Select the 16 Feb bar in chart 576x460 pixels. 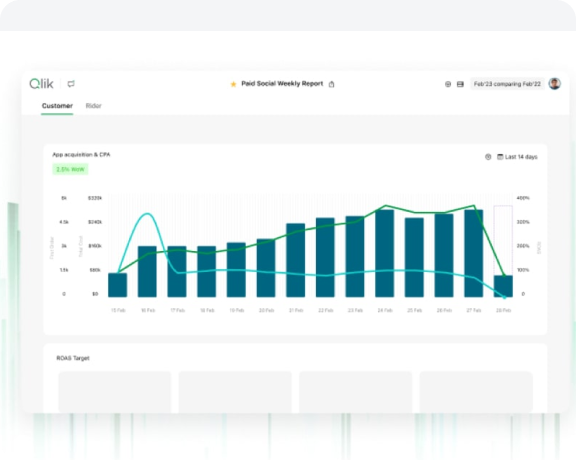(x=147, y=272)
